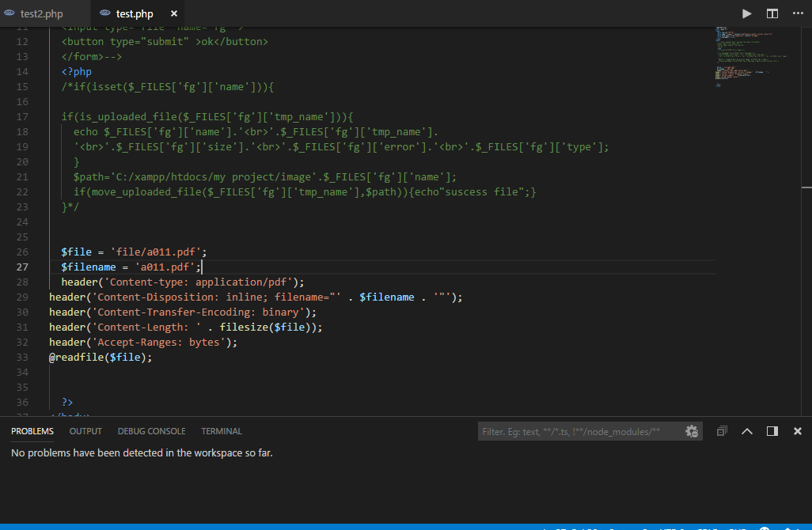
Task: Click the @readfile($file); line
Action: pyautogui.click(x=101, y=357)
